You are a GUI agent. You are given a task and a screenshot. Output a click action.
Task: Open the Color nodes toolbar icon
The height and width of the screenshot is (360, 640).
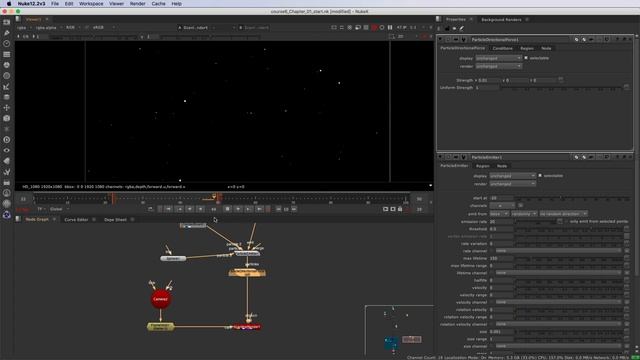click(x=7, y=65)
